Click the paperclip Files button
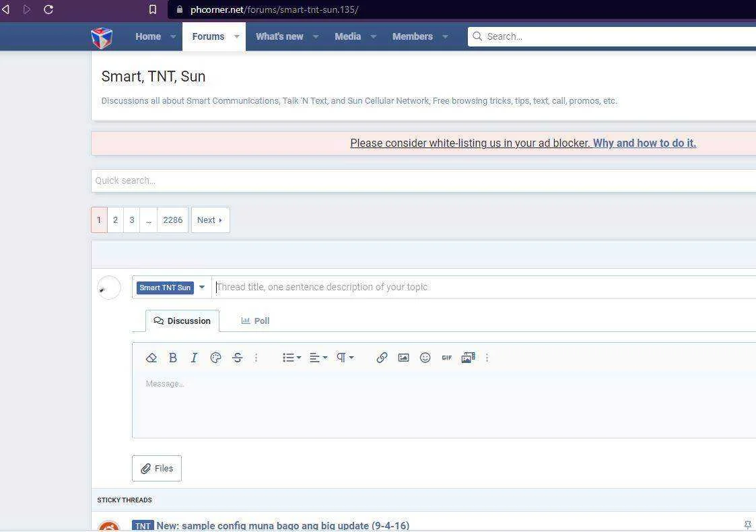The height and width of the screenshot is (532, 756). click(x=157, y=468)
